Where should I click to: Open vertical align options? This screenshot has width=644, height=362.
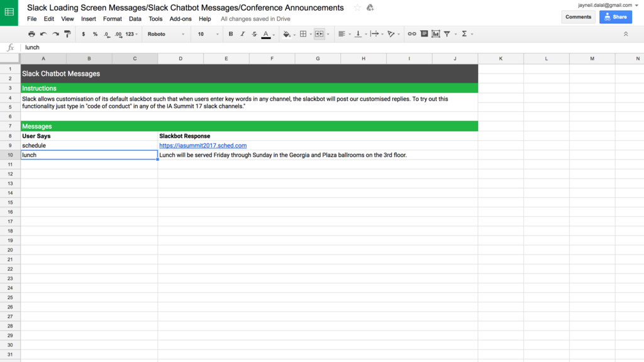[358, 34]
